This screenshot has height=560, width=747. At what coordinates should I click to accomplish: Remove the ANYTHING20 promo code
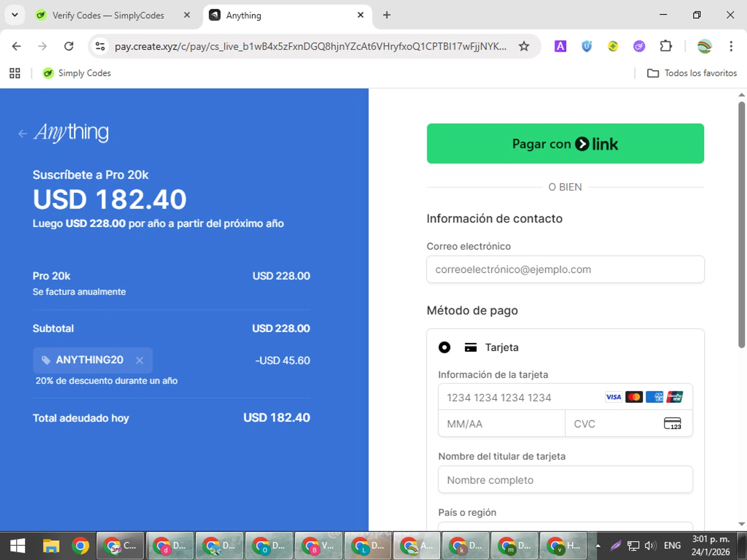click(x=139, y=360)
